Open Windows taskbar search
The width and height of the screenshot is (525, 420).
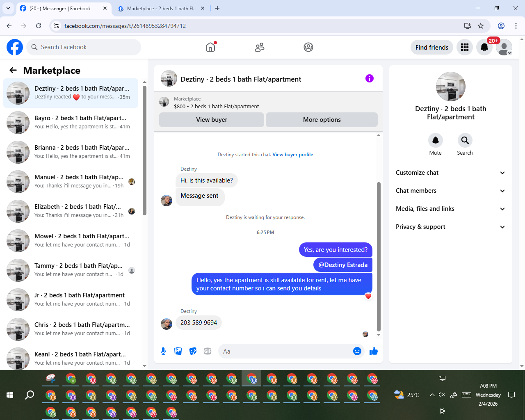point(30,395)
